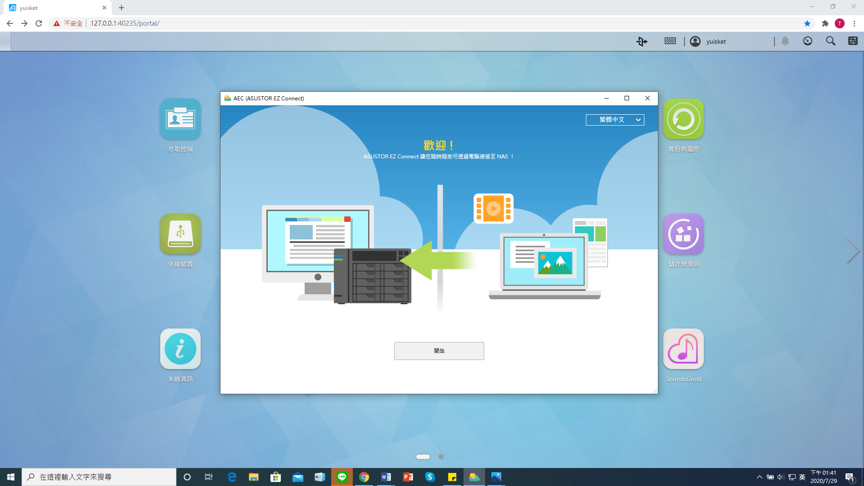Click the notification bell in ADM toolbar

[785, 41]
